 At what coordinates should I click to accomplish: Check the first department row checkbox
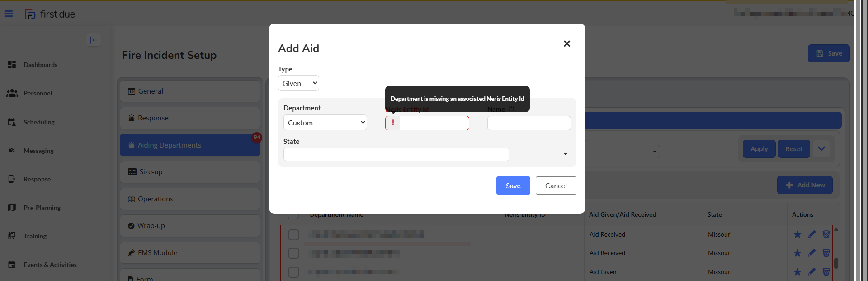click(x=294, y=234)
